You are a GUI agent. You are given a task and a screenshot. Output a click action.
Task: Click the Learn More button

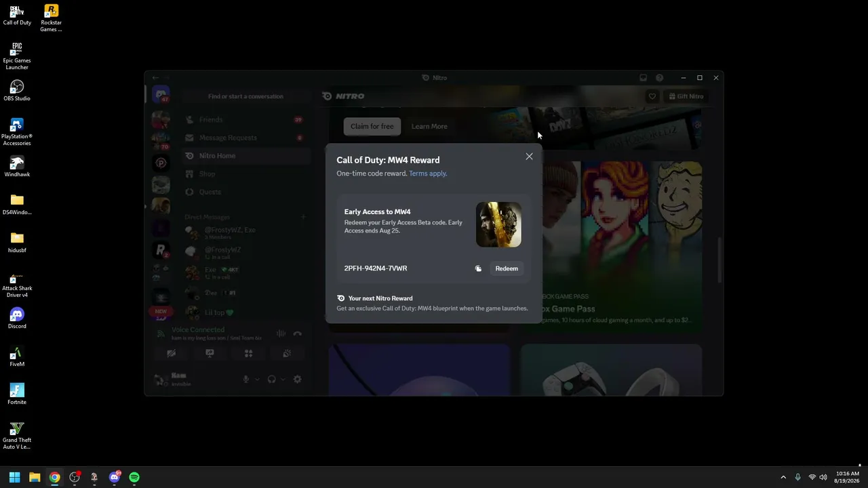point(429,126)
